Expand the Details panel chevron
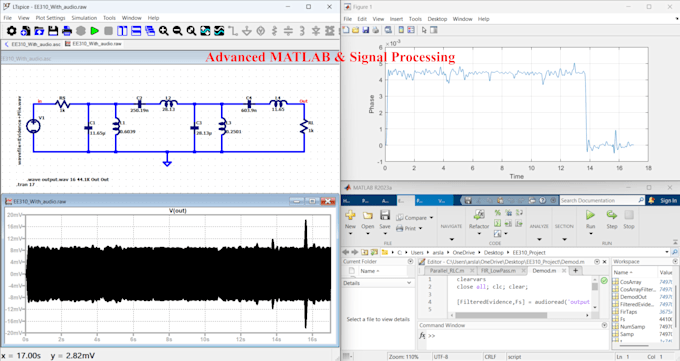680x361 pixels. (x=409, y=283)
